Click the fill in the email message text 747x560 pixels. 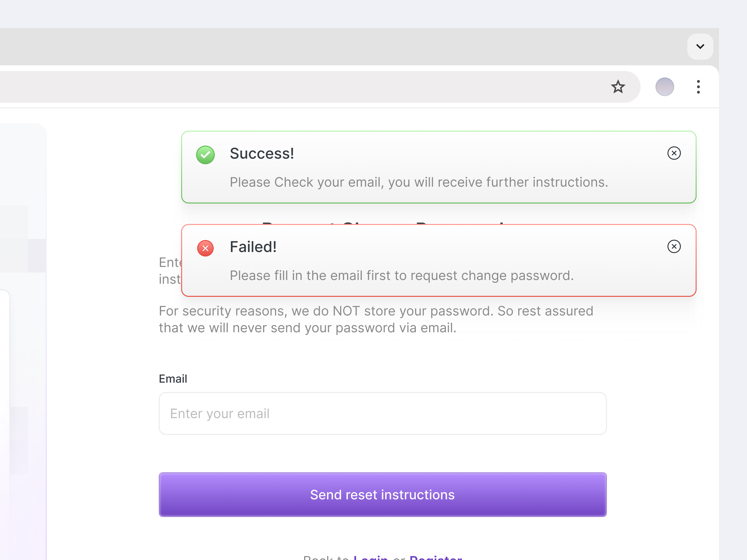[402, 276]
